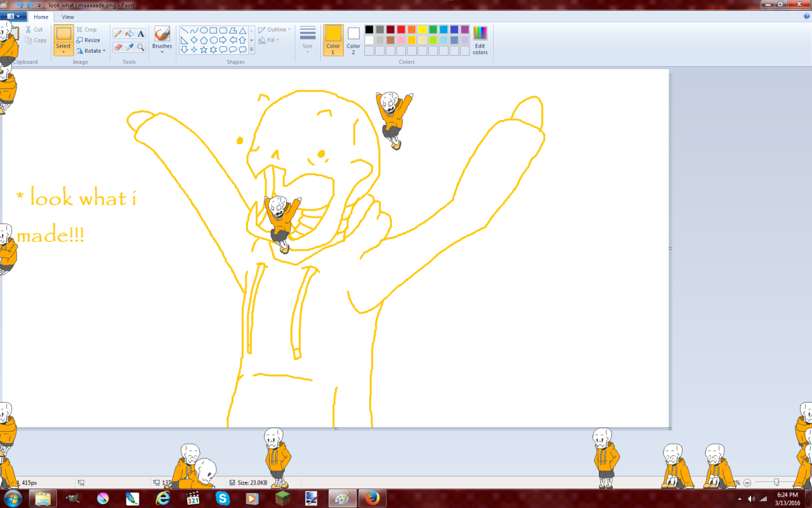The width and height of the screenshot is (812, 508).
Task: Select the Magnifier tool
Action: click(141, 47)
